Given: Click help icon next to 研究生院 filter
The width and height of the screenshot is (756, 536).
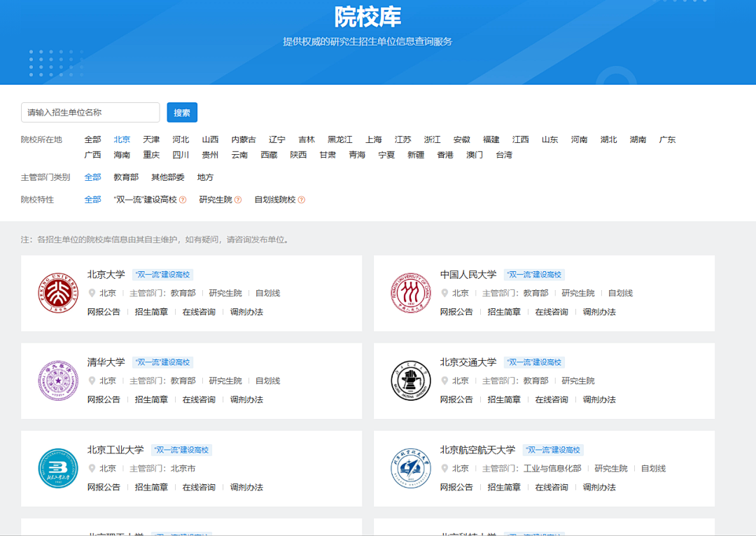Looking at the screenshot, I should pyautogui.click(x=238, y=200).
